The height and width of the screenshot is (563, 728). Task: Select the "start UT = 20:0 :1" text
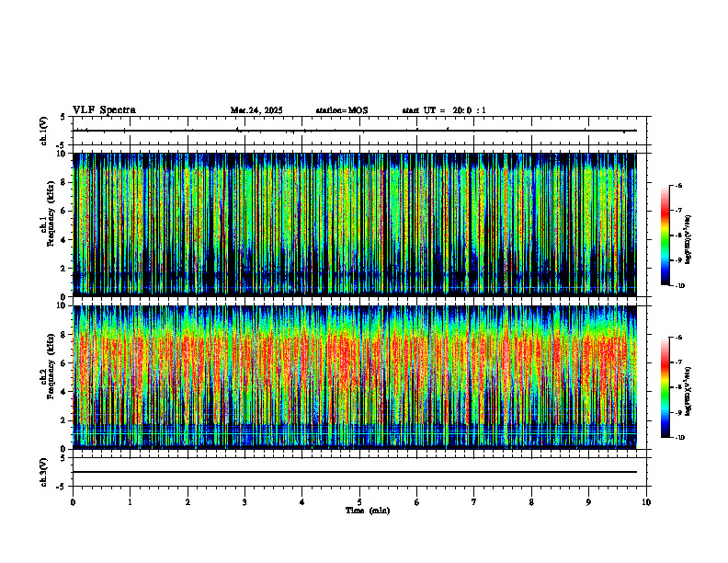[444, 110]
